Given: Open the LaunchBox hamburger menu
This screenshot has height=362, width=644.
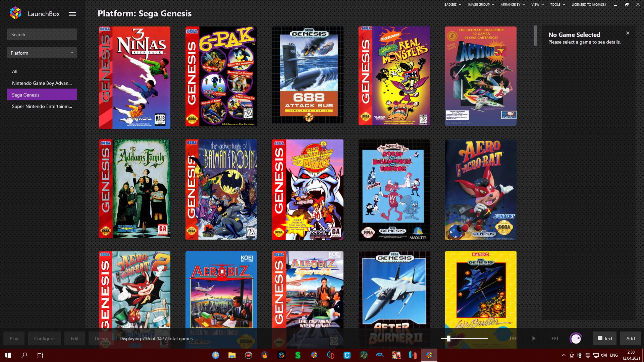Looking at the screenshot, I should point(72,14).
